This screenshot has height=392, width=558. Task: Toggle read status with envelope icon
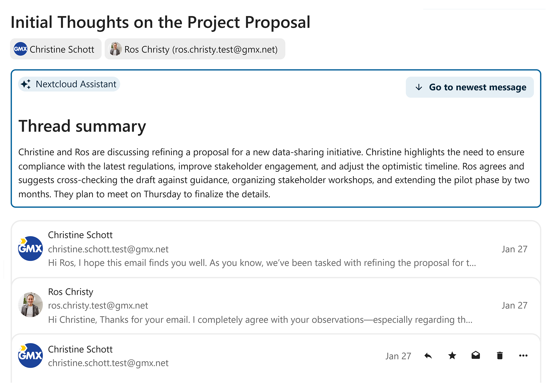(x=476, y=356)
